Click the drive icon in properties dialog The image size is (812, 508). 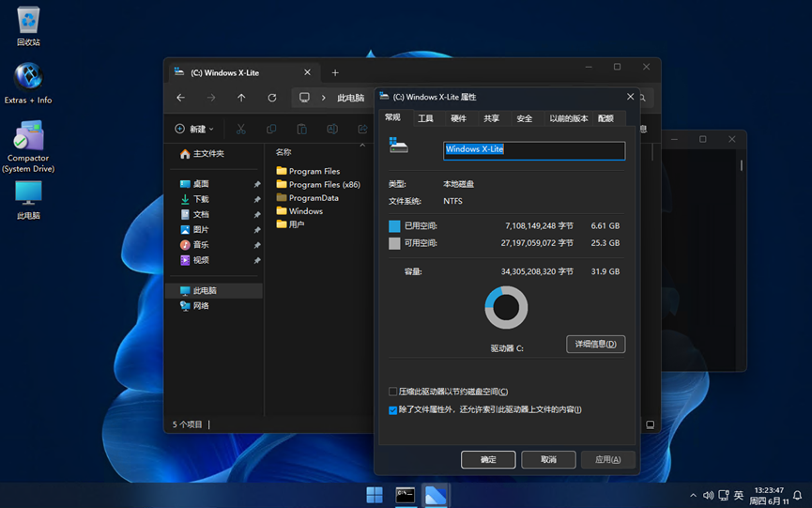(x=398, y=146)
